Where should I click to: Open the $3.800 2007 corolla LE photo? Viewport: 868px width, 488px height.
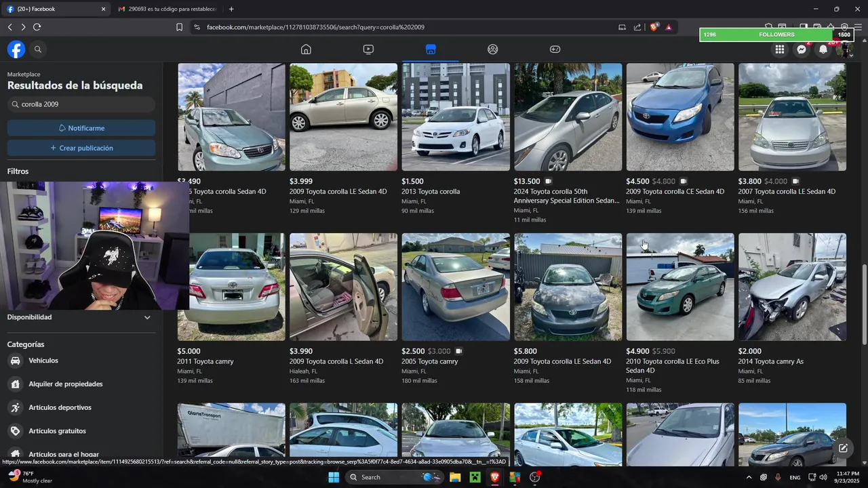pos(792,117)
